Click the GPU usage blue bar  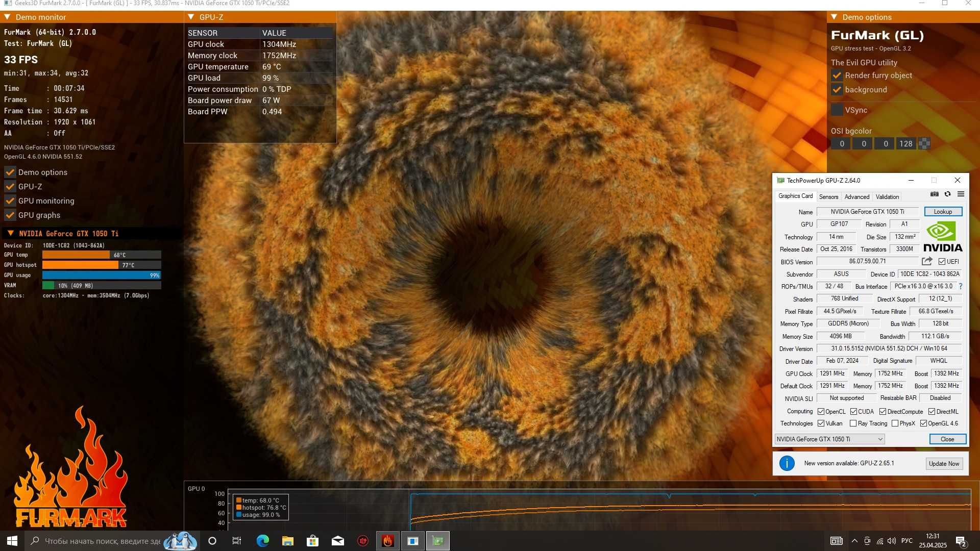[102, 275]
